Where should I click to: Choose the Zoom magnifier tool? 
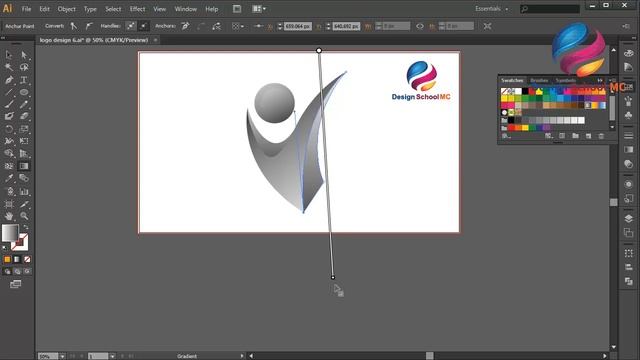[24, 216]
